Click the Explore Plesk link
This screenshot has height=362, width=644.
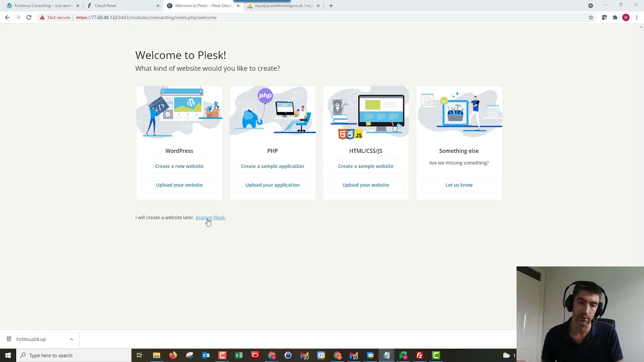pyautogui.click(x=210, y=217)
